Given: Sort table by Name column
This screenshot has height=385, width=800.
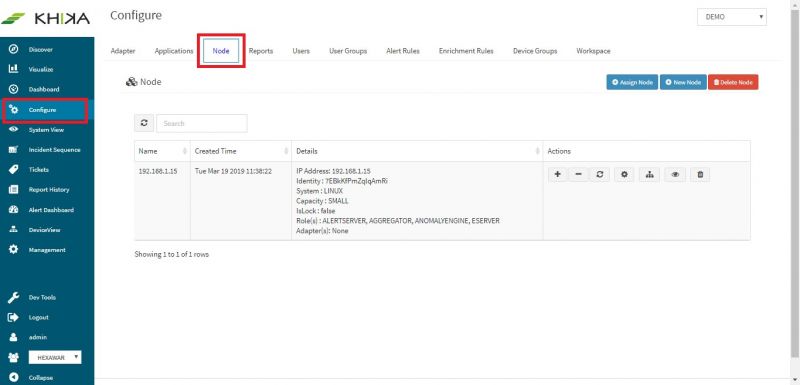Looking at the screenshot, I should (162, 151).
